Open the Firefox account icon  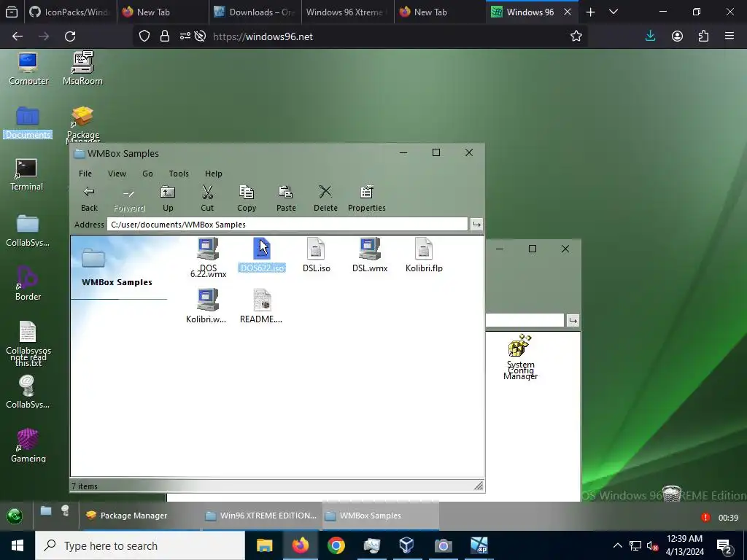(x=677, y=36)
